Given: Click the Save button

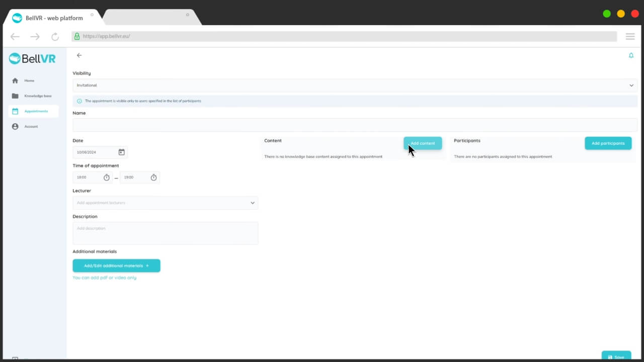Looking at the screenshot, I should pyautogui.click(x=616, y=356).
